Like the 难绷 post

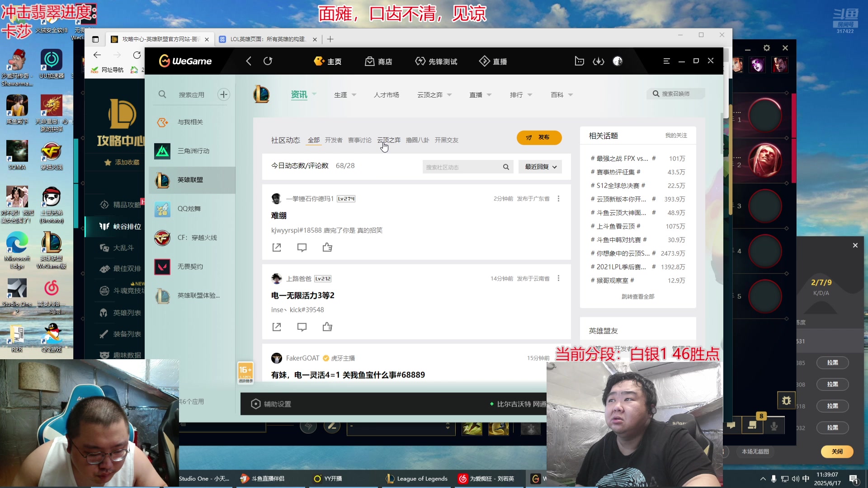pos(327,248)
